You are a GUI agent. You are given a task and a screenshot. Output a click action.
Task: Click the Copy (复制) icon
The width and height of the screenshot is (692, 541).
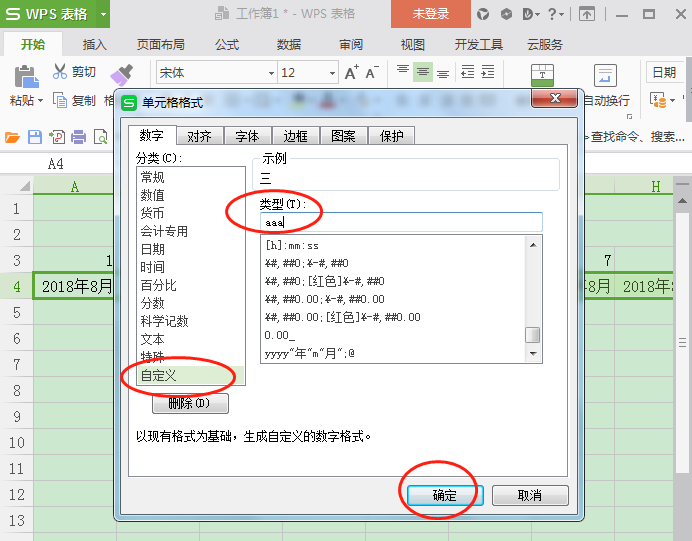60,100
